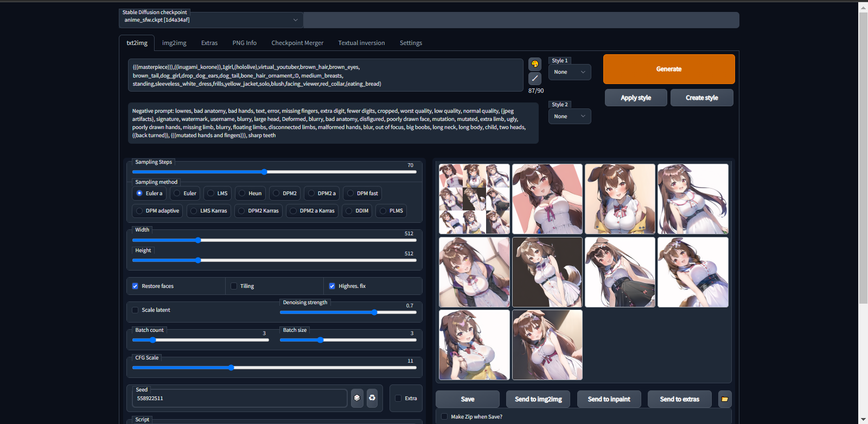Pick the DPM adaptive sampler

(157, 211)
